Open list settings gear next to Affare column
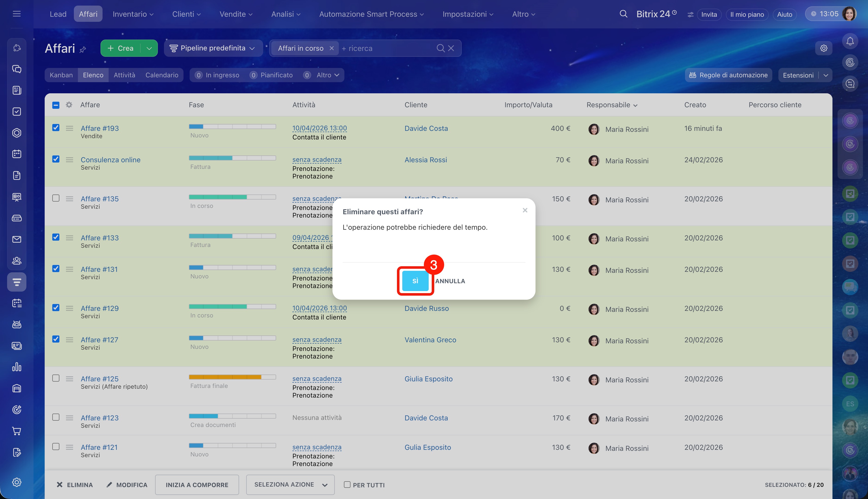 pyautogui.click(x=69, y=105)
